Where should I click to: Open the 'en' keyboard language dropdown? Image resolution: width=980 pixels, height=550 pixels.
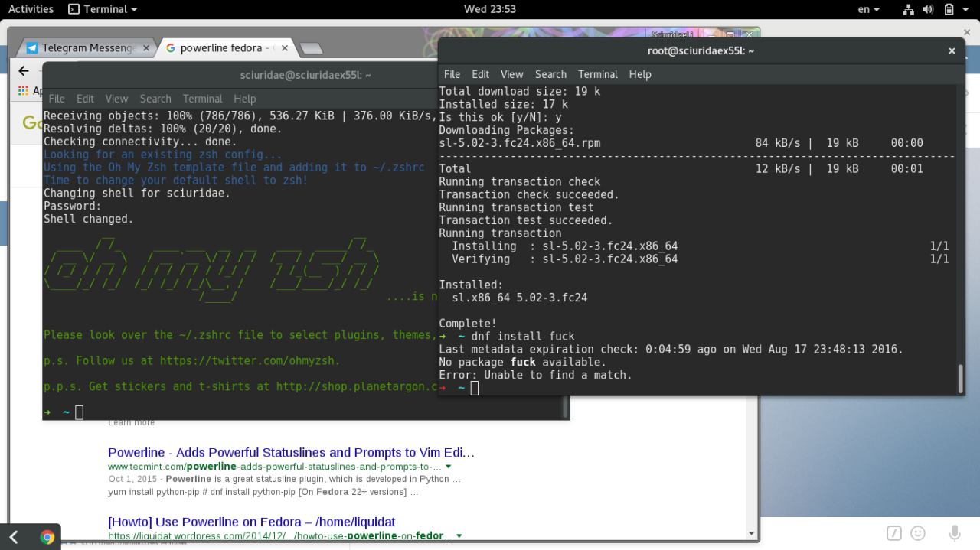point(868,9)
